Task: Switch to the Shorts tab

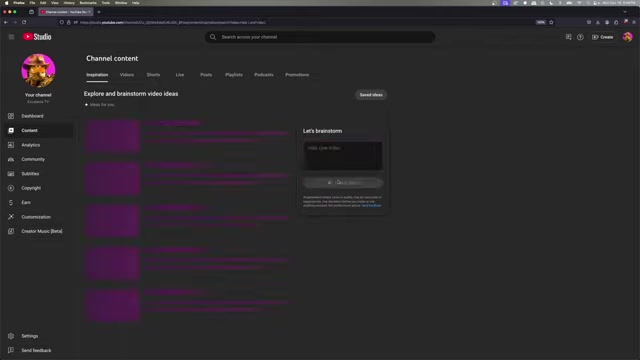Action: [x=153, y=75]
